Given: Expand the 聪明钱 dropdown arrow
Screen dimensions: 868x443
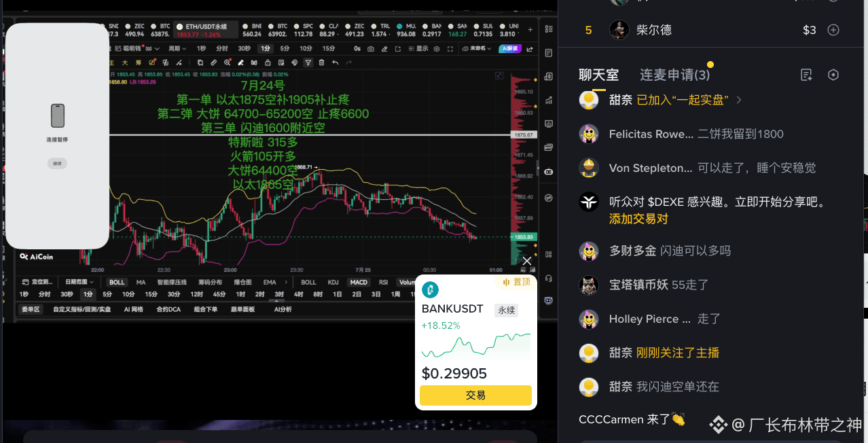Looking at the screenshot, I should click(158, 49).
